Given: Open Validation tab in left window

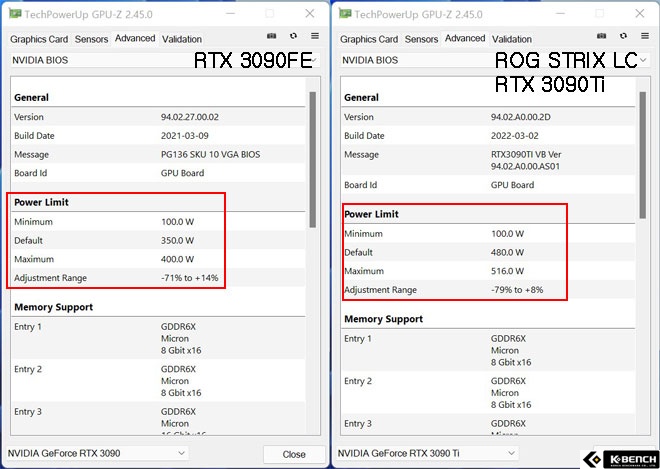Looking at the screenshot, I should point(182,39).
